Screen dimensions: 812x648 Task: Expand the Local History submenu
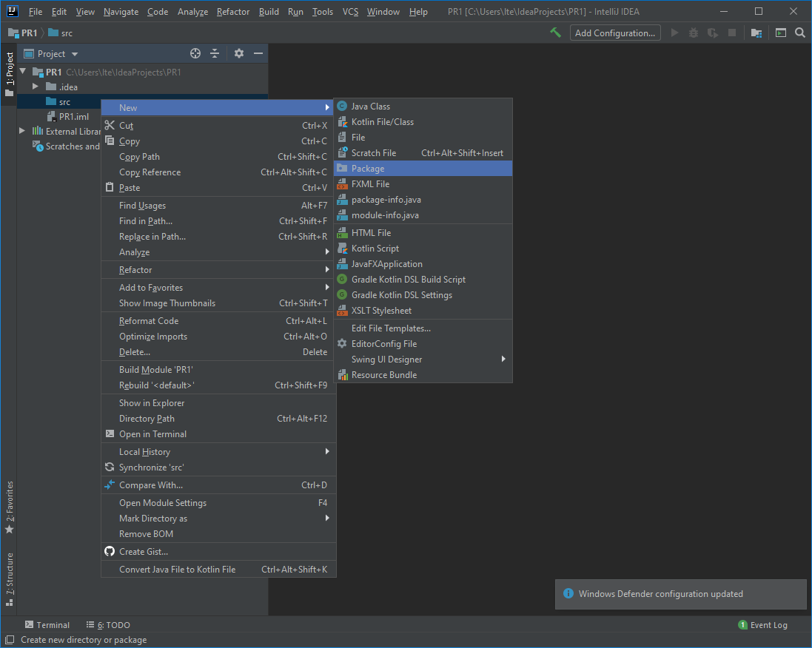tap(218, 451)
